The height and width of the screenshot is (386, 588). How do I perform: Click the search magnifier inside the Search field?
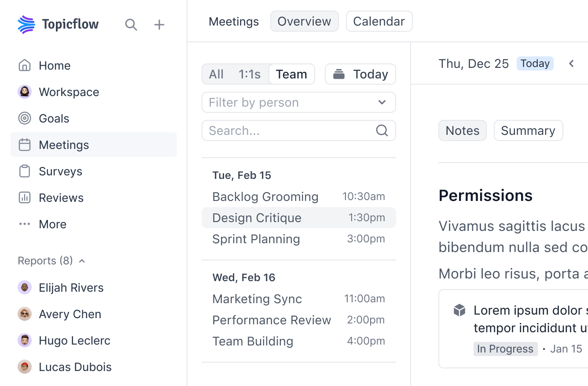tap(382, 130)
